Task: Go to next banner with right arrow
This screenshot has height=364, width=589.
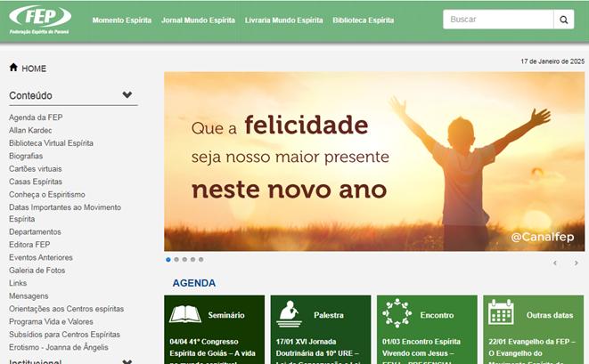Action: [x=577, y=263]
